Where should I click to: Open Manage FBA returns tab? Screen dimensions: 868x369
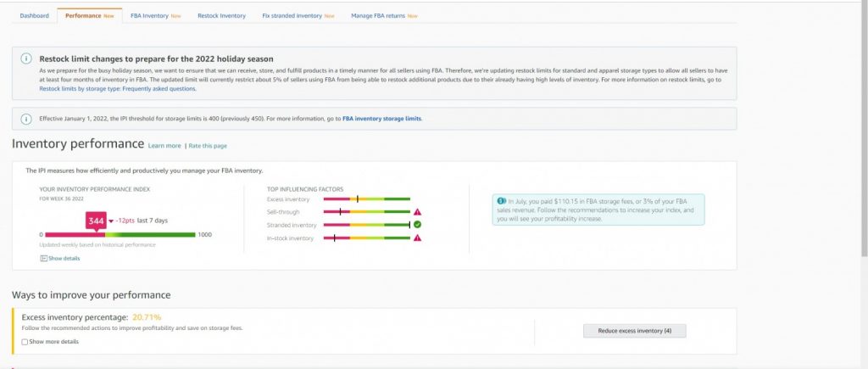pyautogui.click(x=384, y=15)
